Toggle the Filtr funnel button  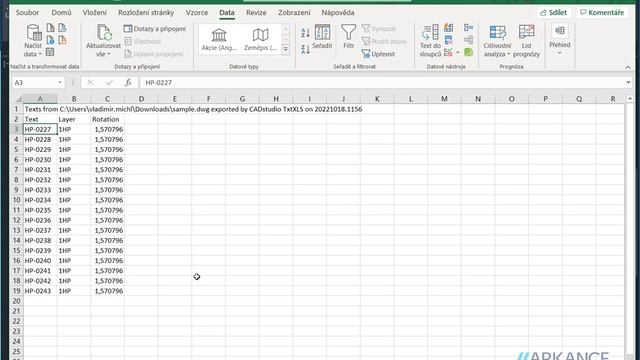click(349, 37)
